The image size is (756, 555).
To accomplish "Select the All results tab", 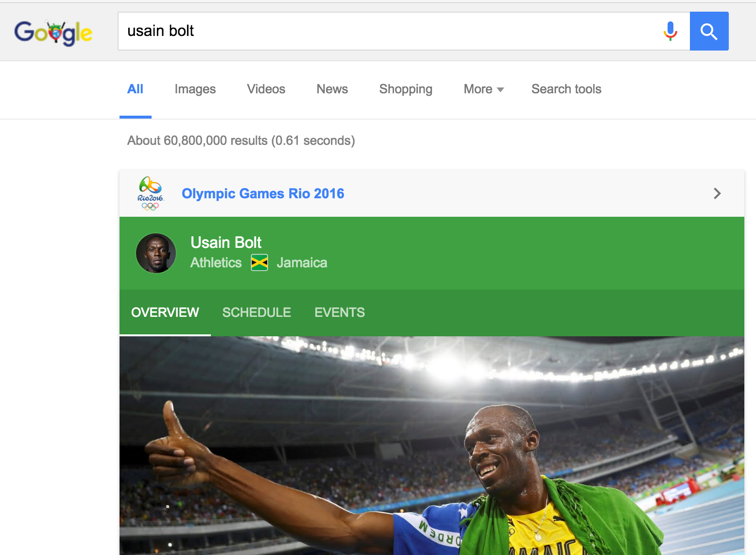I will (135, 89).
